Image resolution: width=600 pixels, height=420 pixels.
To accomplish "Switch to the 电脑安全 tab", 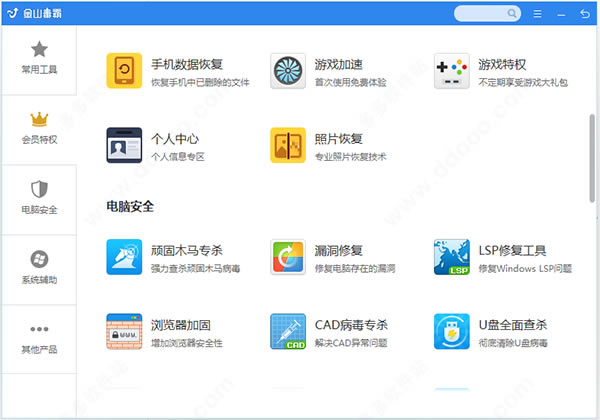I will tap(39, 200).
